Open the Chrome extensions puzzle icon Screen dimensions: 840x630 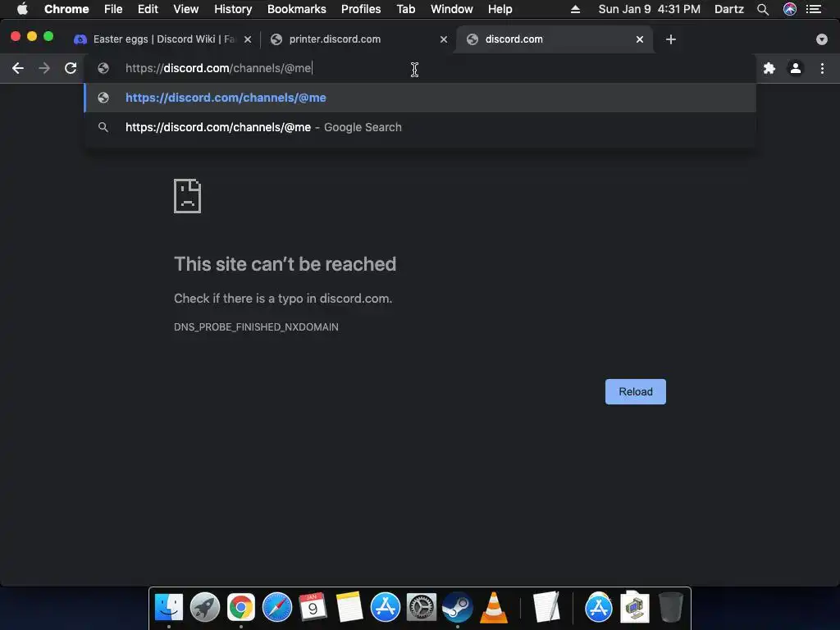769,68
